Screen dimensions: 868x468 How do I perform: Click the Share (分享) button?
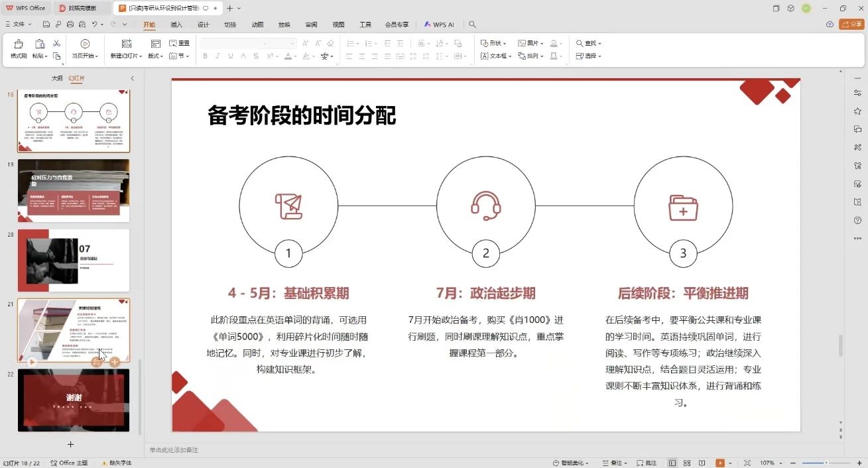[851, 25]
